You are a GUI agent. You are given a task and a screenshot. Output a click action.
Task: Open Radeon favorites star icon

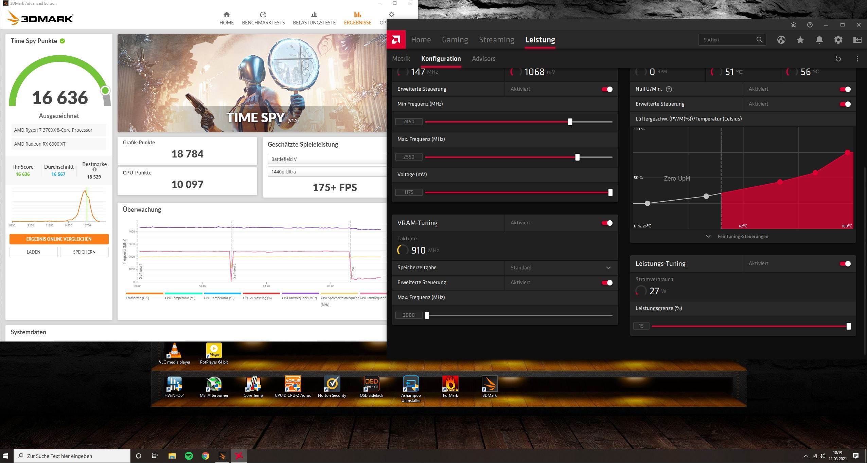(800, 40)
